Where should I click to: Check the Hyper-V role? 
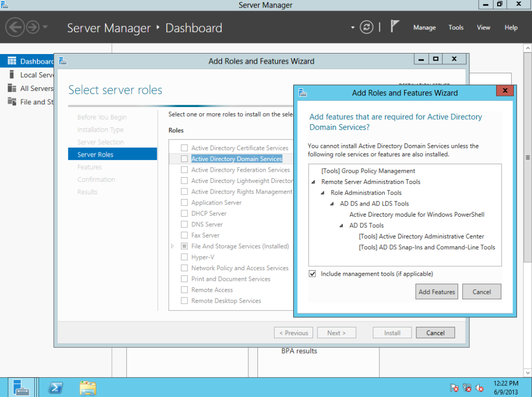(184, 257)
